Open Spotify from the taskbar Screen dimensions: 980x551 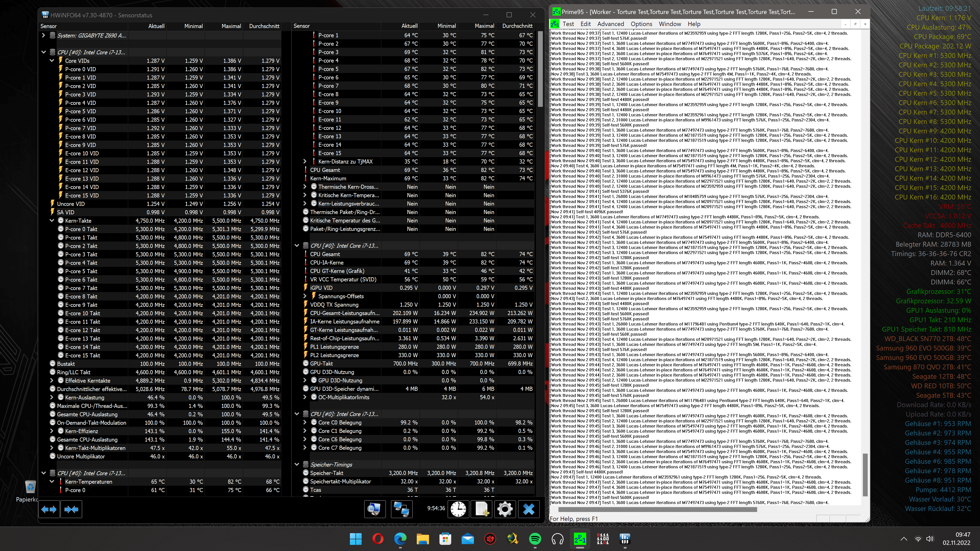[x=535, y=539]
